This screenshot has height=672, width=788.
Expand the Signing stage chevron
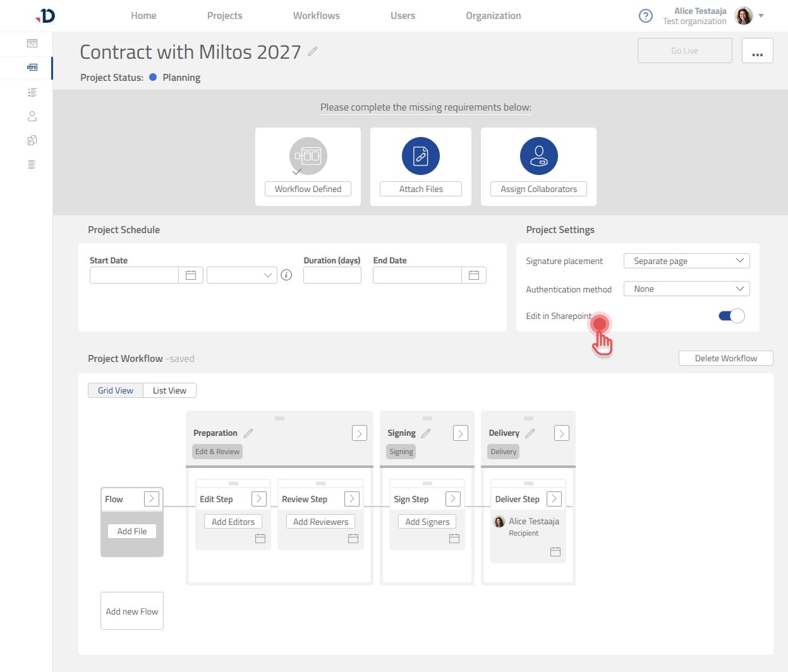[461, 433]
